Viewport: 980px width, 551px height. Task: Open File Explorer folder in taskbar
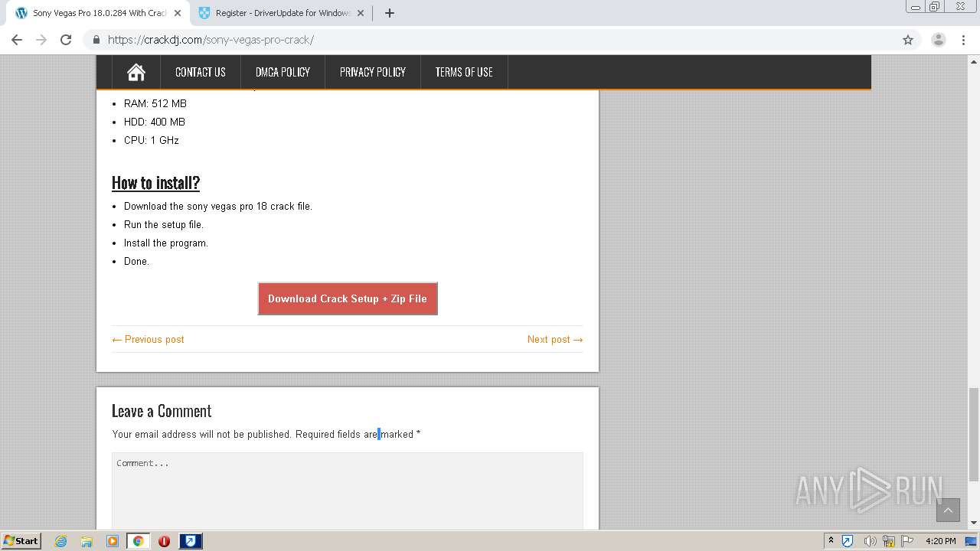click(x=87, y=541)
